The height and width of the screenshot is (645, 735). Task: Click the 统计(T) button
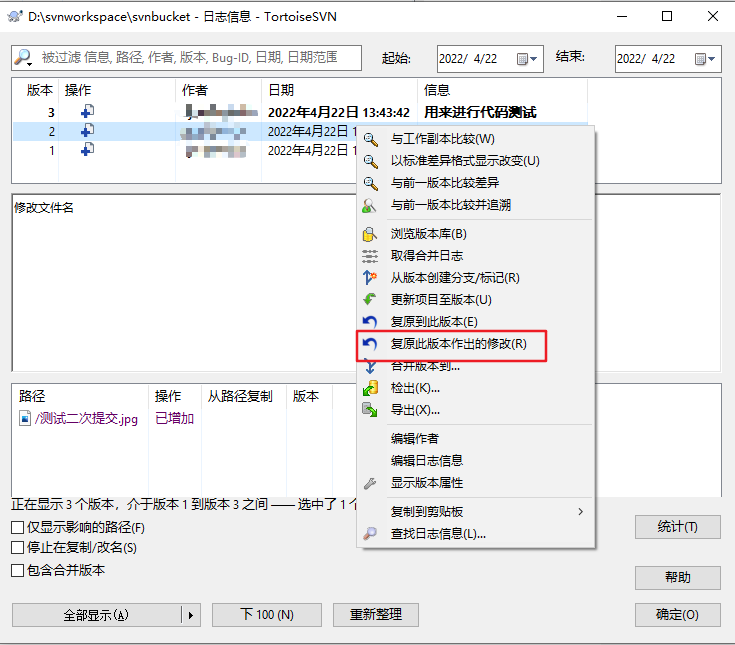pyautogui.click(x=677, y=527)
